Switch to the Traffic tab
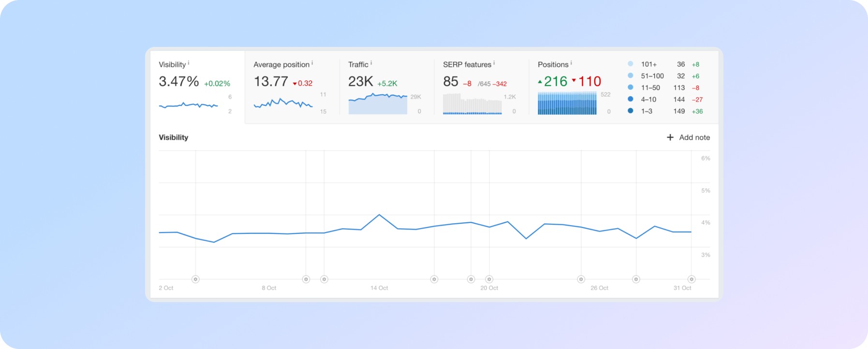Viewport: 868px width, 349px height. [x=387, y=87]
